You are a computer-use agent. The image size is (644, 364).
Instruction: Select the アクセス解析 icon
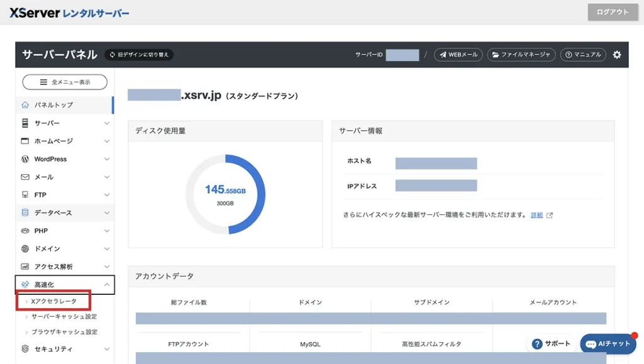(x=26, y=266)
